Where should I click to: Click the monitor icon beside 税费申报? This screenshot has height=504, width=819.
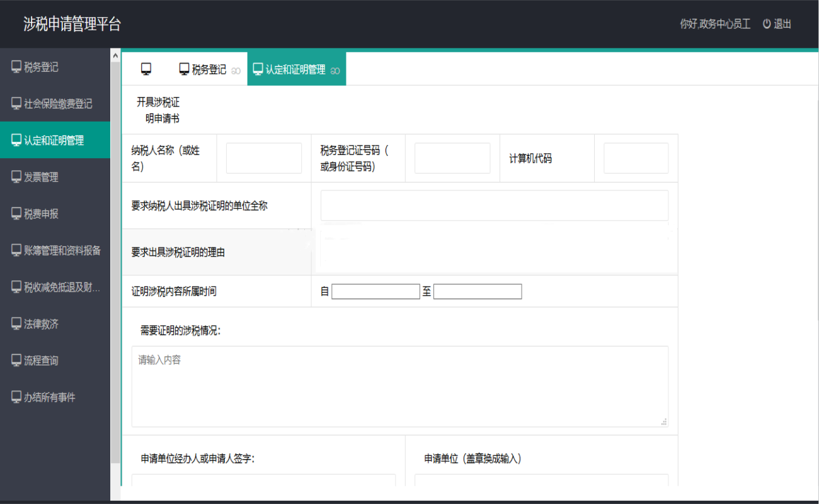[16, 213]
